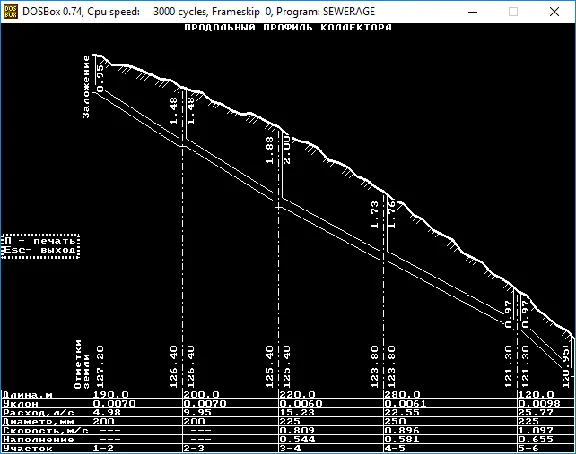This screenshot has width=576, height=454.
Task: Click flow value 4.98
Action: point(107,412)
